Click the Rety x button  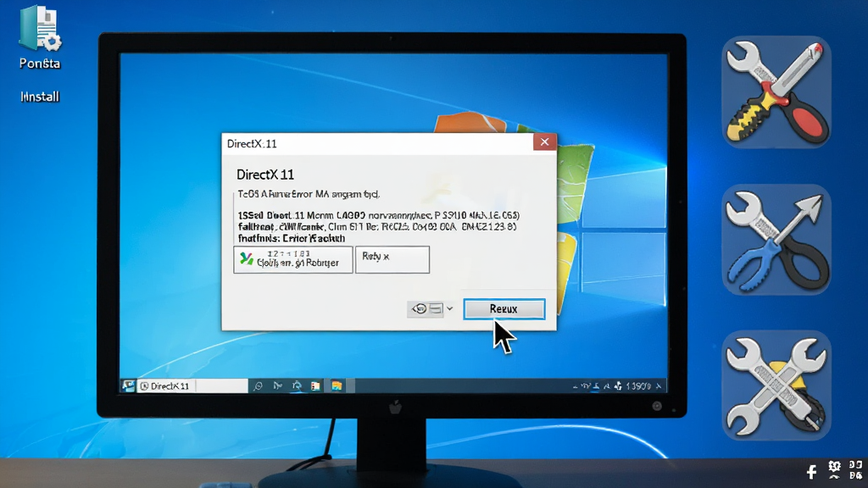[392, 259]
